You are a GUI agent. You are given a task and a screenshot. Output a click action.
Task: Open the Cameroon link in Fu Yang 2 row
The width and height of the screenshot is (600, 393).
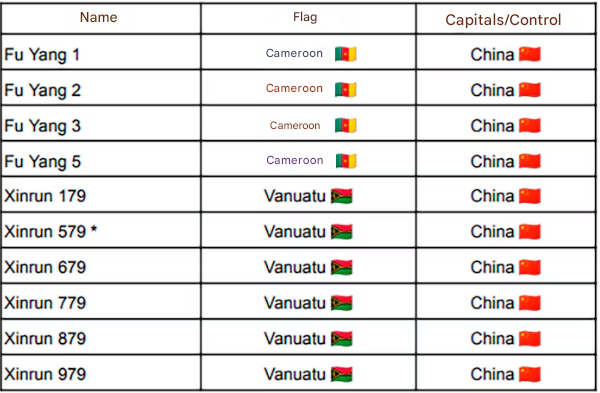coord(294,88)
